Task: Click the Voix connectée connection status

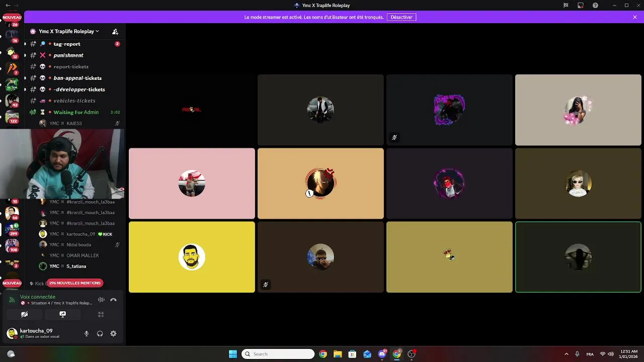Action: point(38,297)
